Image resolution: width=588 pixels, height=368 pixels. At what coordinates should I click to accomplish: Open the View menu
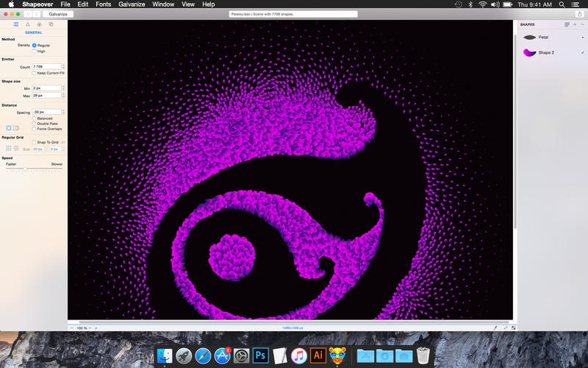click(188, 4)
